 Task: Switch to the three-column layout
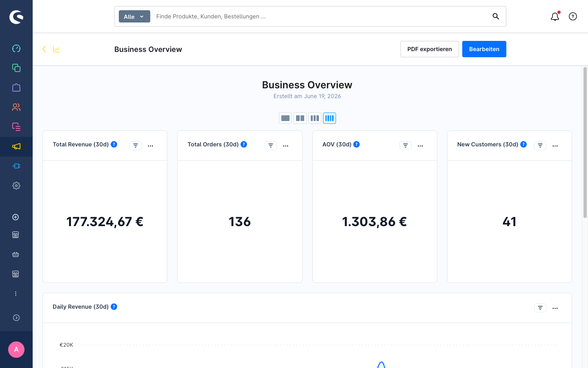[315, 118]
